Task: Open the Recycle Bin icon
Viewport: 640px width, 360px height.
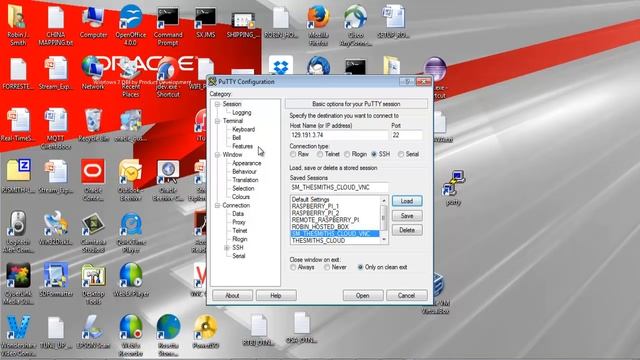Action: coord(93,125)
